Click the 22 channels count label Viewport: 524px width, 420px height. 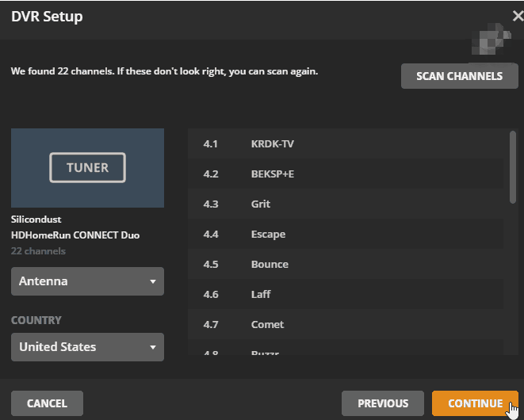[x=38, y=251]
